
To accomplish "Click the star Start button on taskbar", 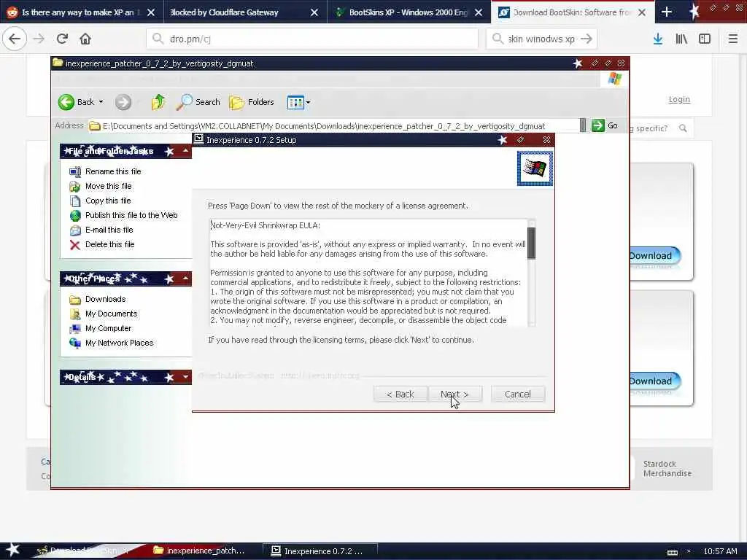I will coord(13,550).
